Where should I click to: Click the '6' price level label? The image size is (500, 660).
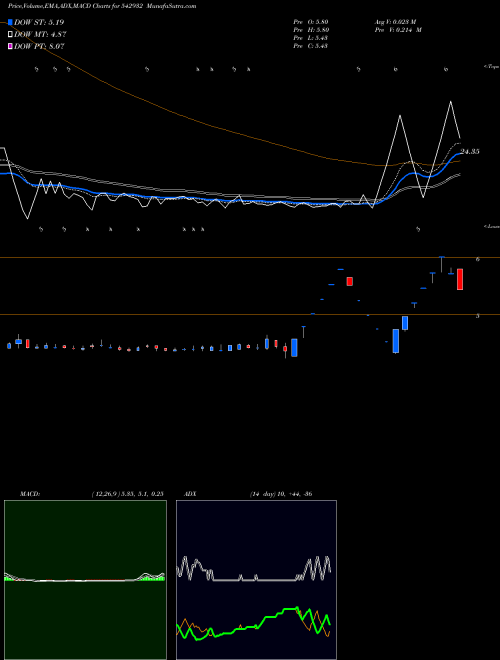click(x=478, y=260)
